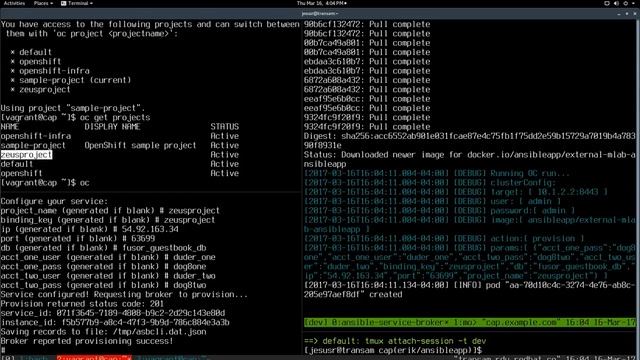This screenshot has width=640, height=360.
Task: Click the 'Running OC run...' debug line
Action: pyautogui.click(x=437, y=173)
